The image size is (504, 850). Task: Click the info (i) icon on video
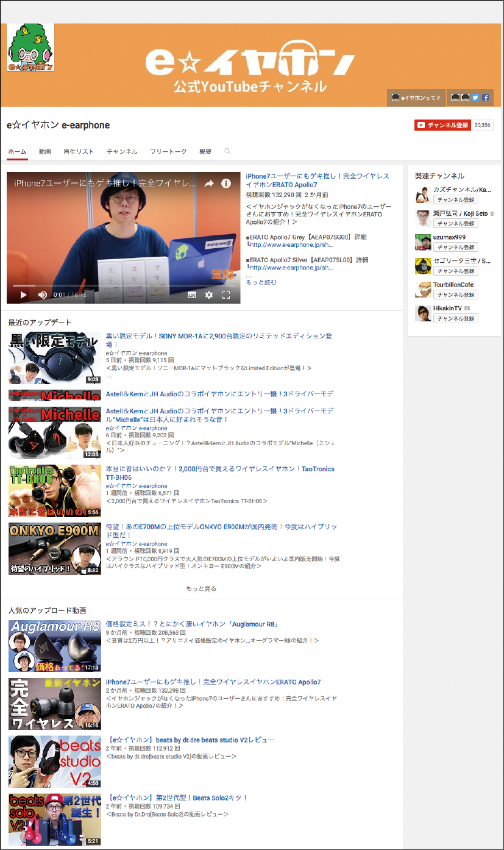pos(226,183)
